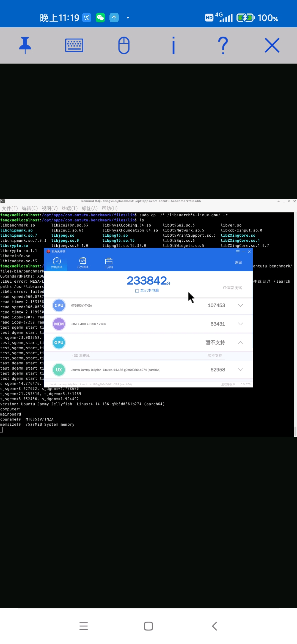This screenshot has height=644, width=297.
Task: Open the 帮助(H) terminal menu
Action: tap(109, 208)
